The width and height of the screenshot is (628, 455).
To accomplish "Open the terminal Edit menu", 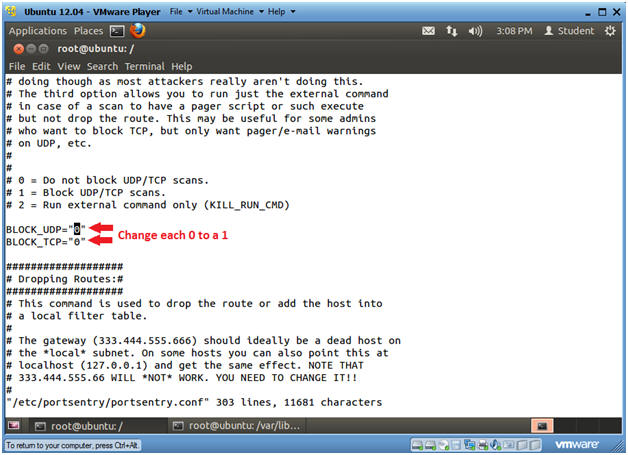I will (x=41, y=66).
